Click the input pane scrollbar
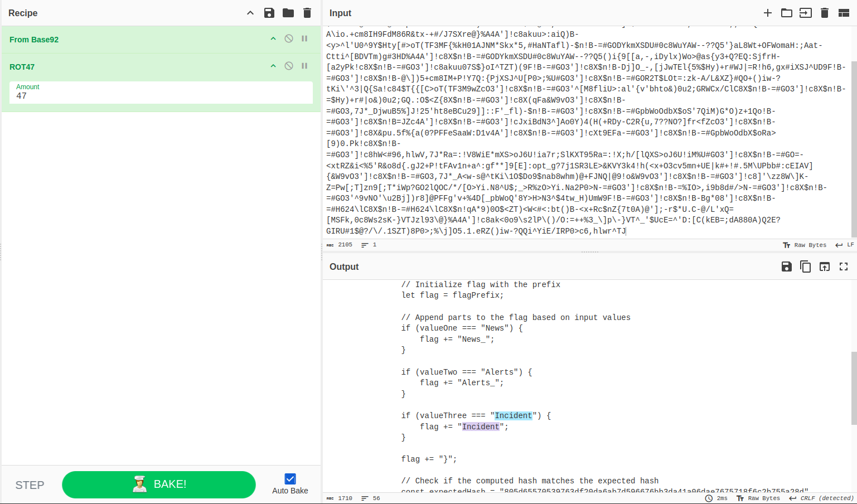 tap(854, 149)
